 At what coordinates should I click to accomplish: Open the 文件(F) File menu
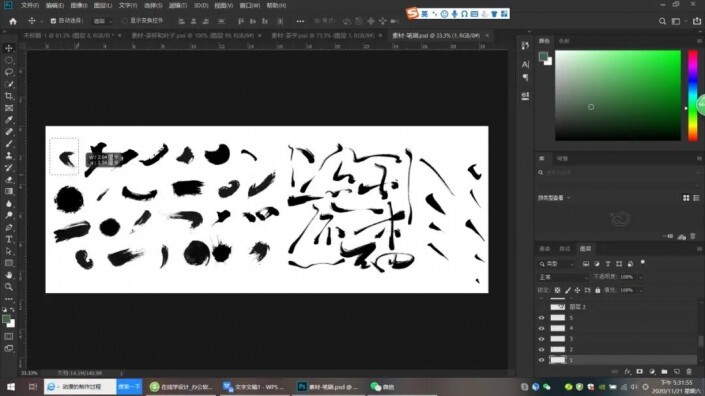click(x=30, y=5)
